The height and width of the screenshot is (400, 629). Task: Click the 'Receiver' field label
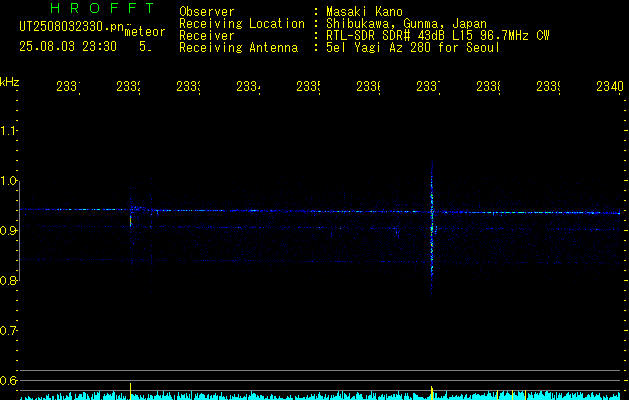207,36
